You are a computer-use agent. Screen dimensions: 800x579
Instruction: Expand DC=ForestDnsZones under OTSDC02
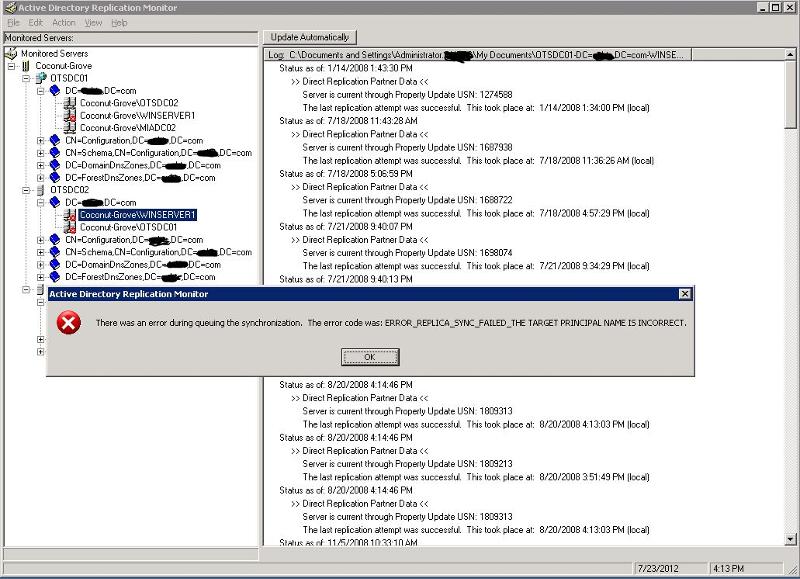(41, 277)
